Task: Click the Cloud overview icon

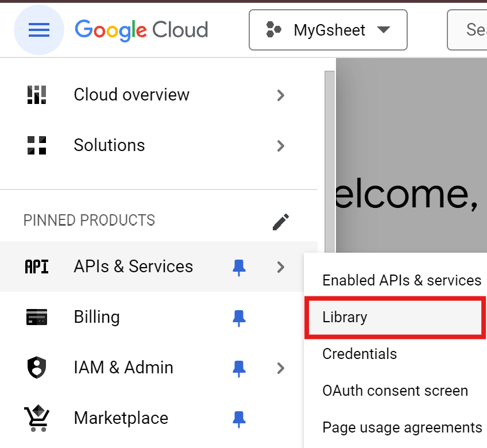Action: coord(37,95)
